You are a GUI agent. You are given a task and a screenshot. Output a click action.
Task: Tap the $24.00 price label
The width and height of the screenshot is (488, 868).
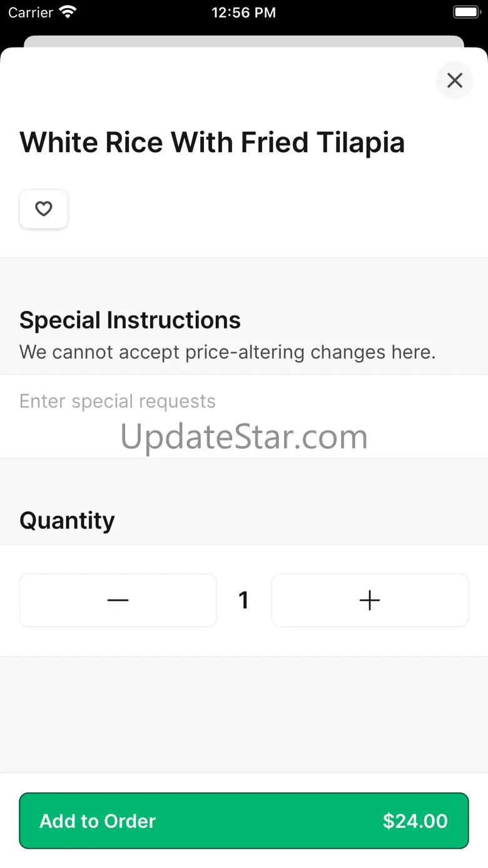pyautogui.click(x=415, y=821)
